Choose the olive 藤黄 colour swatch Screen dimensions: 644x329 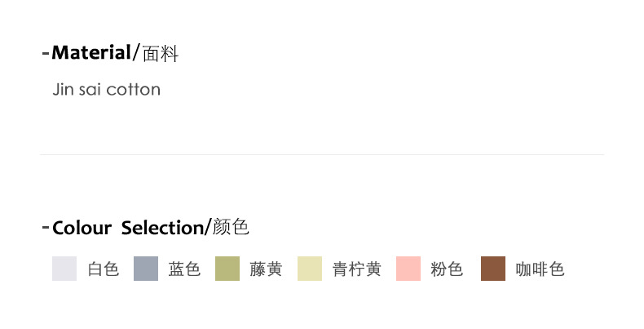point(227,269)
